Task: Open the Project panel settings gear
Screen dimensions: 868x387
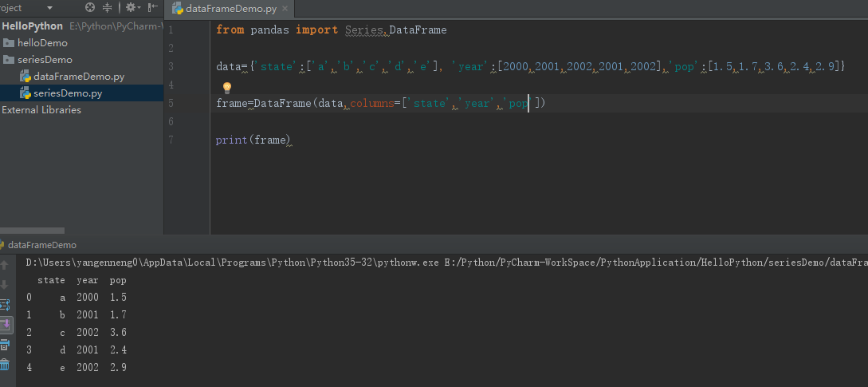Action: [131, 8]
